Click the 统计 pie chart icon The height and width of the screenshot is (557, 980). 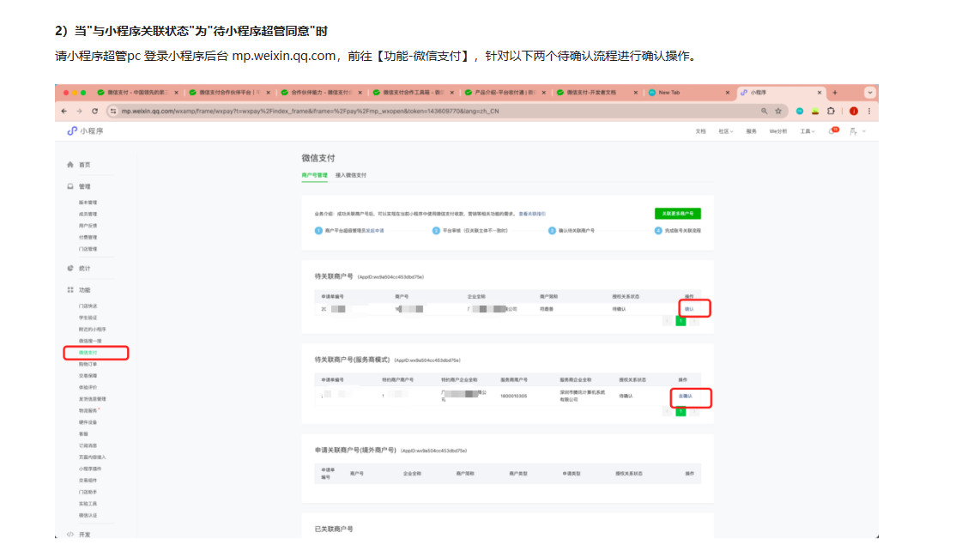tap(70, 268)
